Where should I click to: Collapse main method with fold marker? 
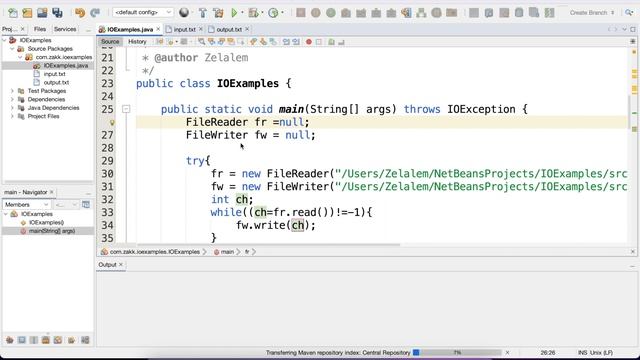pyautogui.click(x=126, y=109)
